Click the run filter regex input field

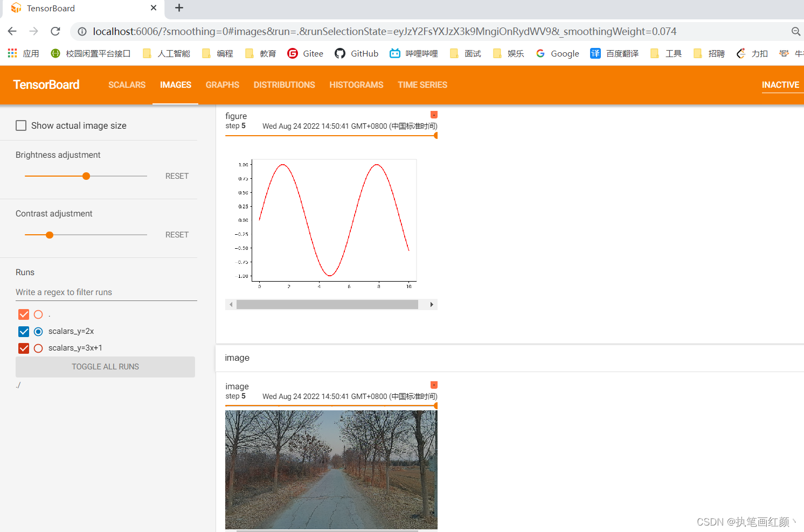(106, 292)
